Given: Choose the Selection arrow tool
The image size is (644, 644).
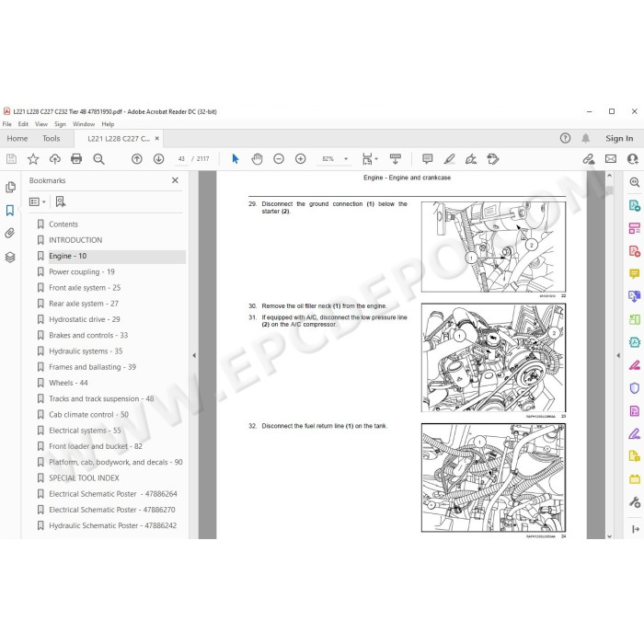Looking at the screenshot, I should click(x=236, y=159).
